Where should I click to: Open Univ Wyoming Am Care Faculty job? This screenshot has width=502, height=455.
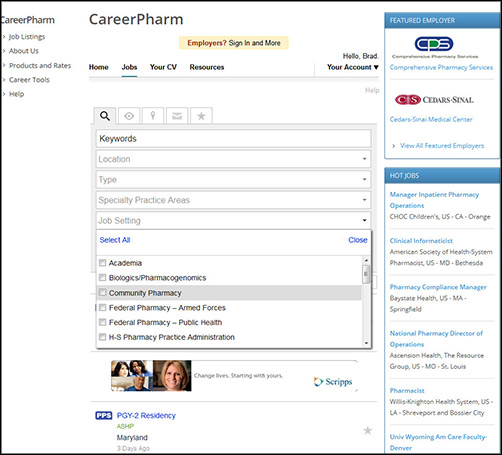point(438,442)
